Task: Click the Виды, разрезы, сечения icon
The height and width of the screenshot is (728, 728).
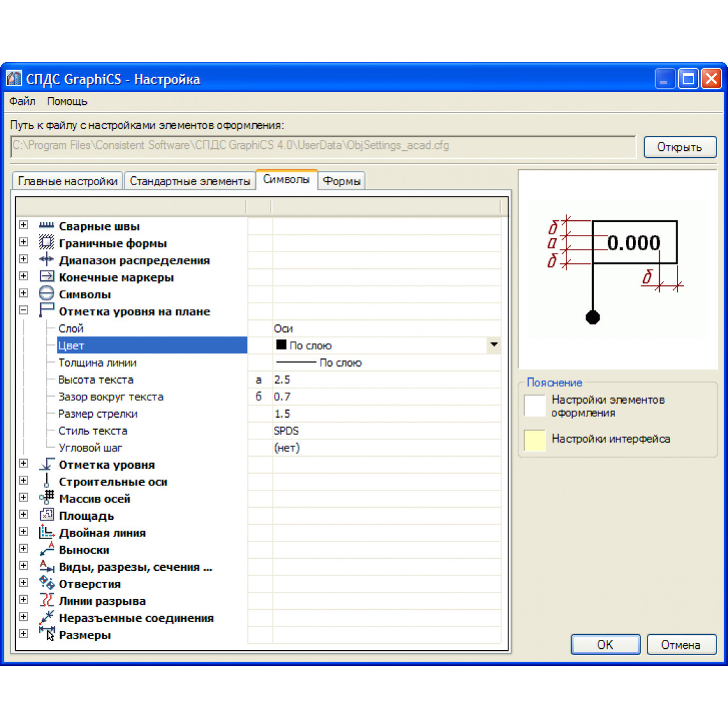Action: [x=47, y=566]
